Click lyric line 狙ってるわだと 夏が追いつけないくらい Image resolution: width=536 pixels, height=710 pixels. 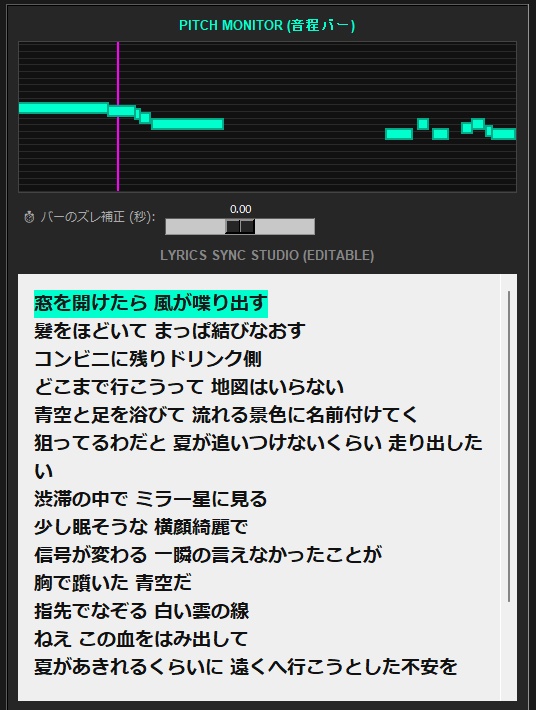(x=208, y=443)
